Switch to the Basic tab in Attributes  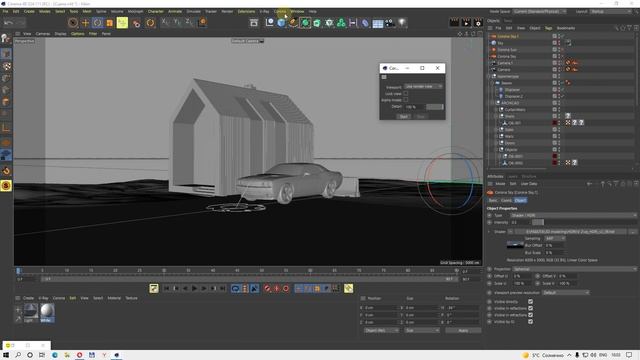click(x=493, y=200)
